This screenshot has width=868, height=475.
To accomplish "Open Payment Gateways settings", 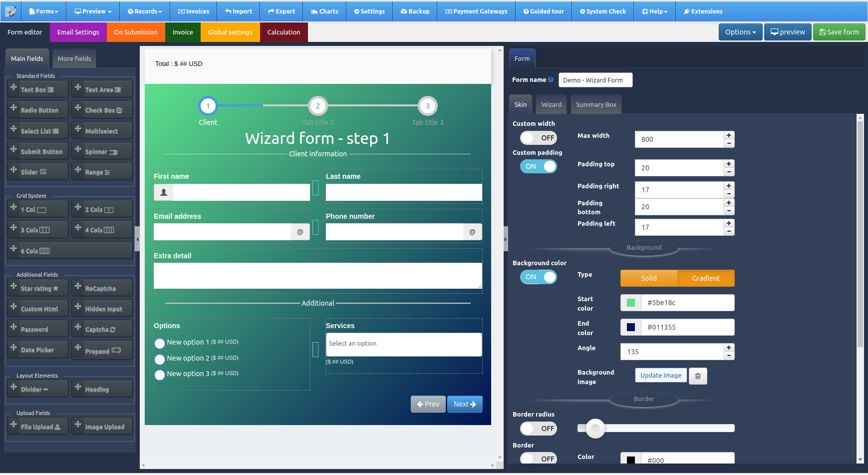I will point(476,11).
